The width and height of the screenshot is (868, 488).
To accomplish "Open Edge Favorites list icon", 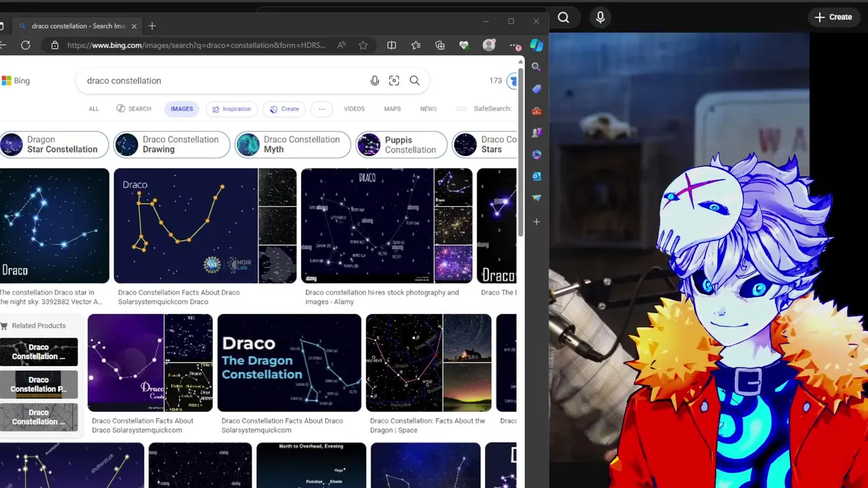I will pyautogui.click(x=416, y=45).
